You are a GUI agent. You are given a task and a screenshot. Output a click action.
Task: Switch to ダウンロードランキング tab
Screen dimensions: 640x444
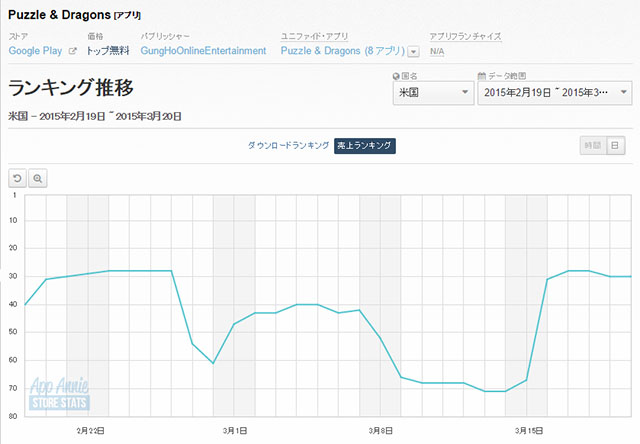pos(289,146)
